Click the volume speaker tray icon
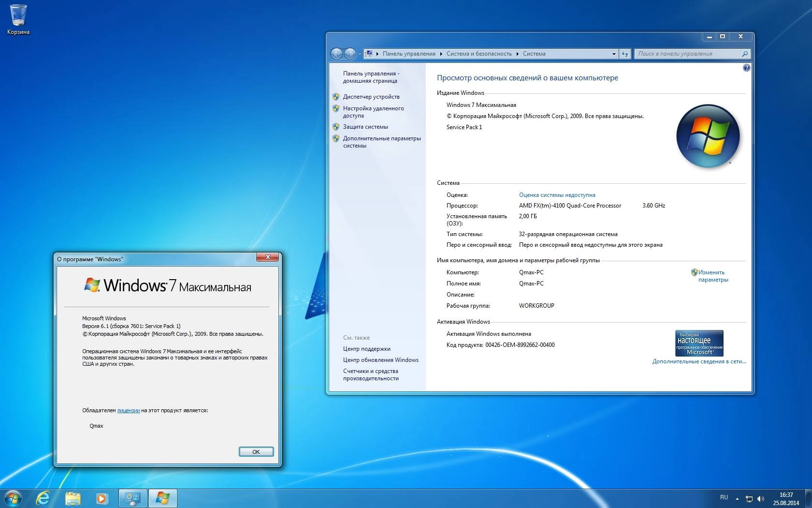 pos(761,498)
